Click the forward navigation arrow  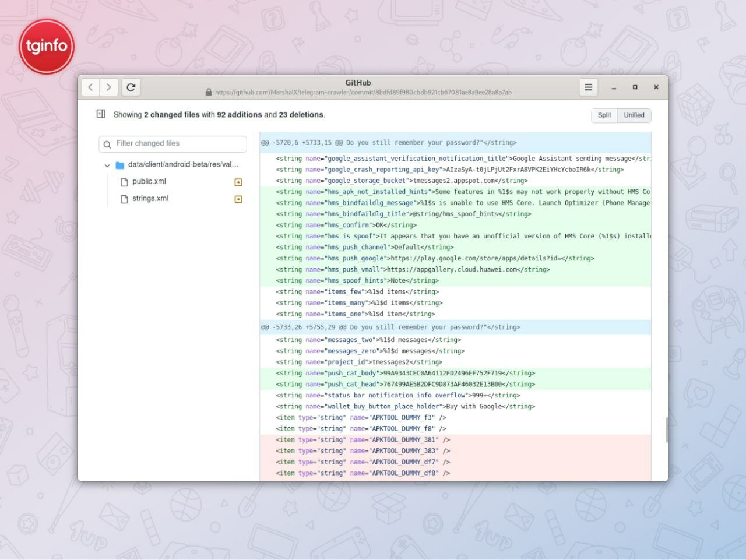[x=108, y=87]
